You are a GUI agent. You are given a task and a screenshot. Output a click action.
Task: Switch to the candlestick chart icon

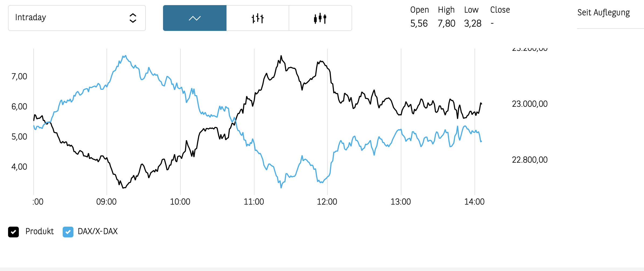[x=320, y=18]
